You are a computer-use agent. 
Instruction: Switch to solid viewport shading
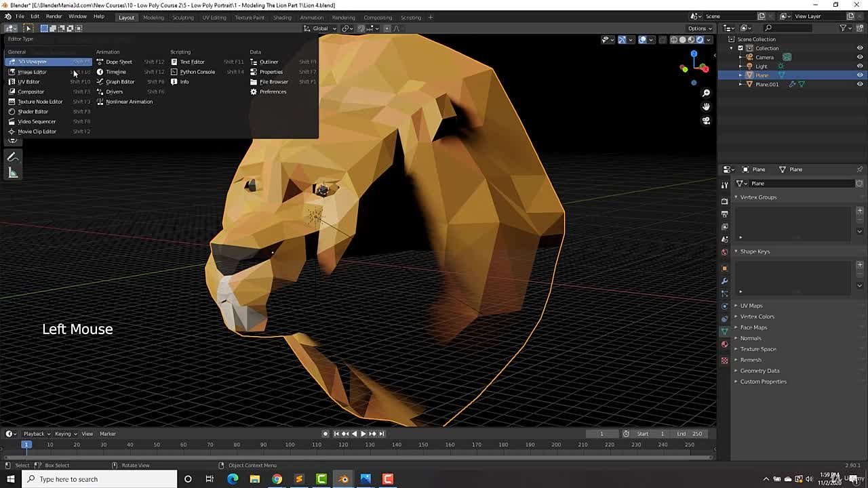(x=682, y=39)
